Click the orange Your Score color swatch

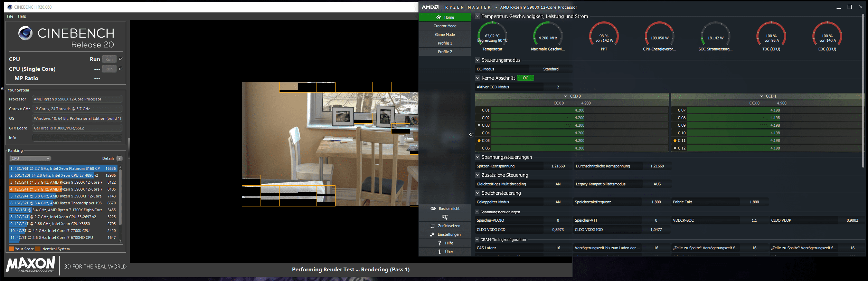click(11, 249)
